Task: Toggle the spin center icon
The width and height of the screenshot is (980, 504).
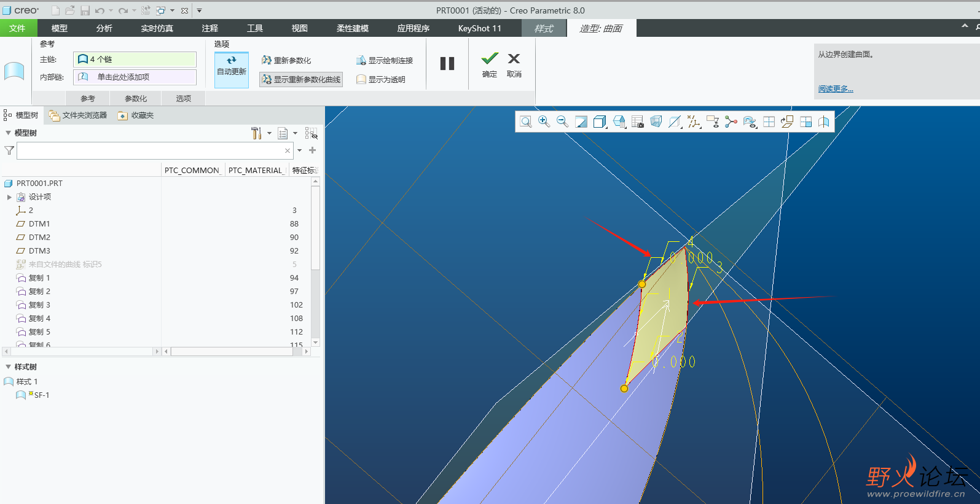Action: pos(731,122)
